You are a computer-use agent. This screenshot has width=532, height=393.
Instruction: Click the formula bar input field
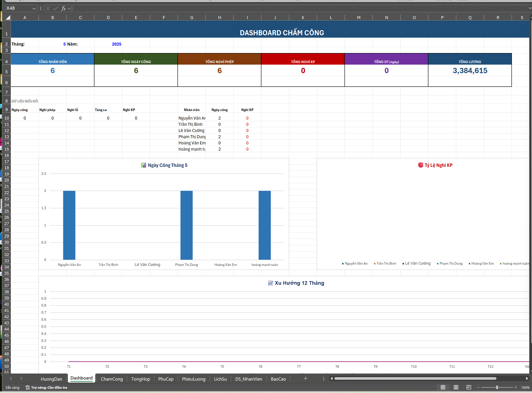click(x=286, y=9)
